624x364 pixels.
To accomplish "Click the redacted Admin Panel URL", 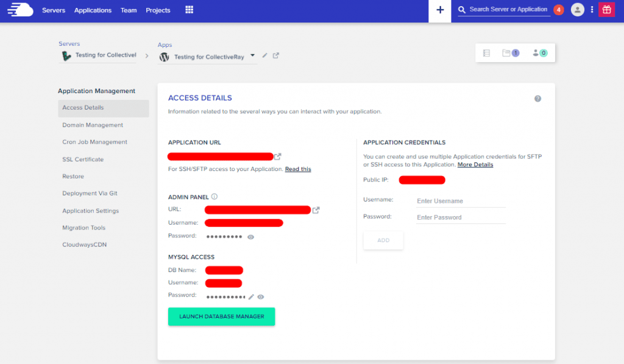I will click(258, 210).
